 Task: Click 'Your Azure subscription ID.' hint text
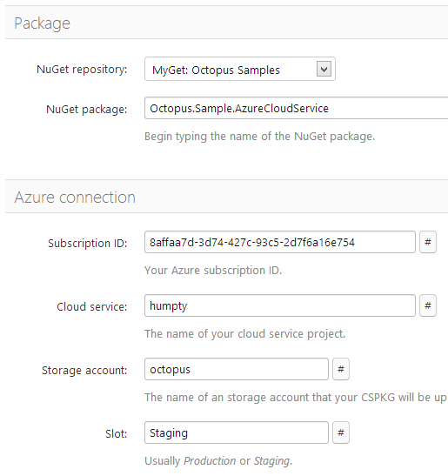[x=213, y=270]
